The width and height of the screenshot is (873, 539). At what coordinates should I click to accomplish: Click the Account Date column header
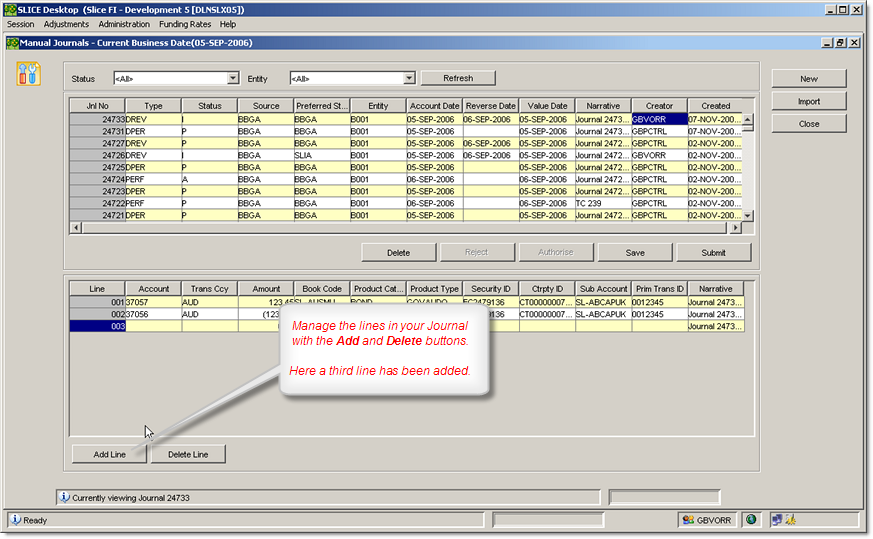point(434,105)
